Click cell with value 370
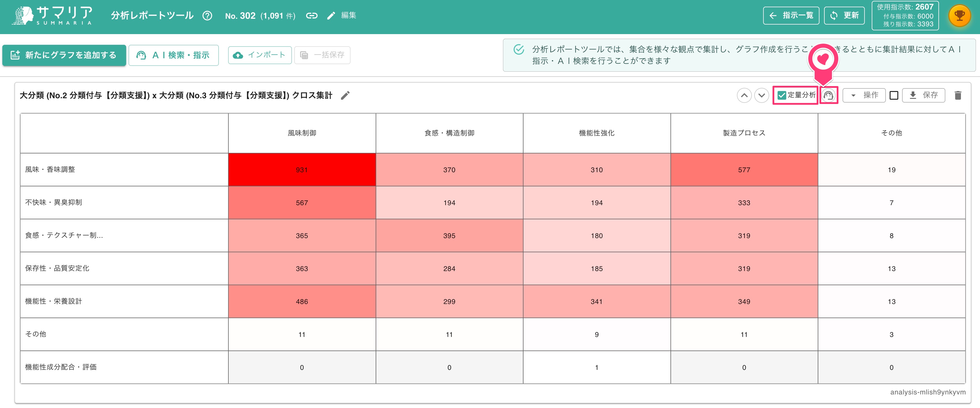 click(449, 170)
